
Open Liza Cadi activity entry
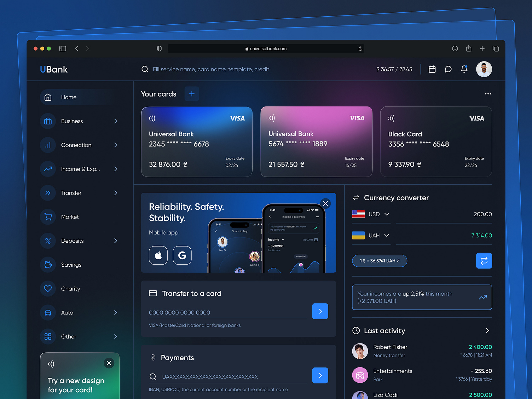[422, 395]
